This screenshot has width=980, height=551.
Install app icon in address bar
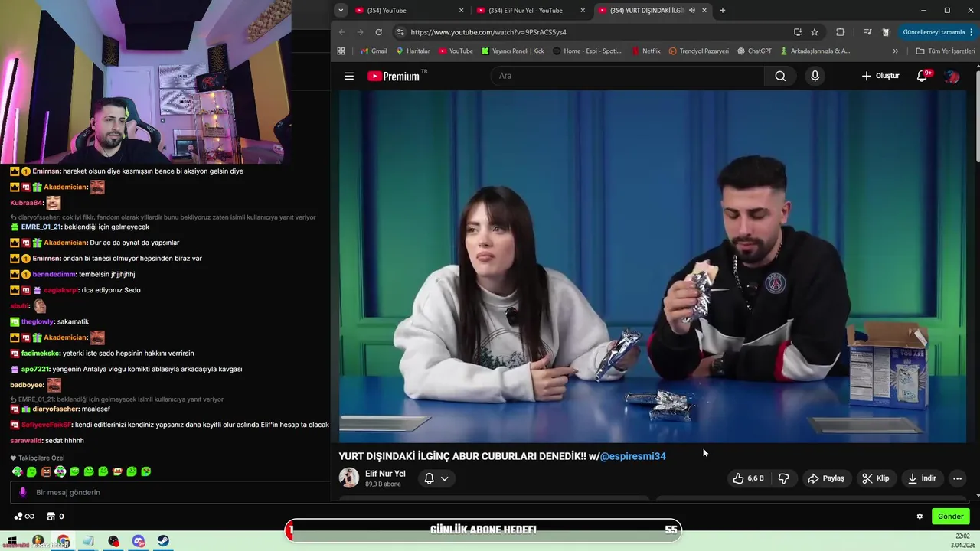pyautogui.click(x=798, y=32)
